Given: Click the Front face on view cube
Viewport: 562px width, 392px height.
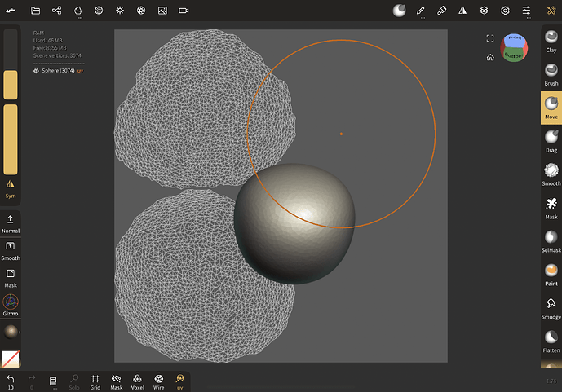Looking at the screenshot, I should click(x=515, y=40).
